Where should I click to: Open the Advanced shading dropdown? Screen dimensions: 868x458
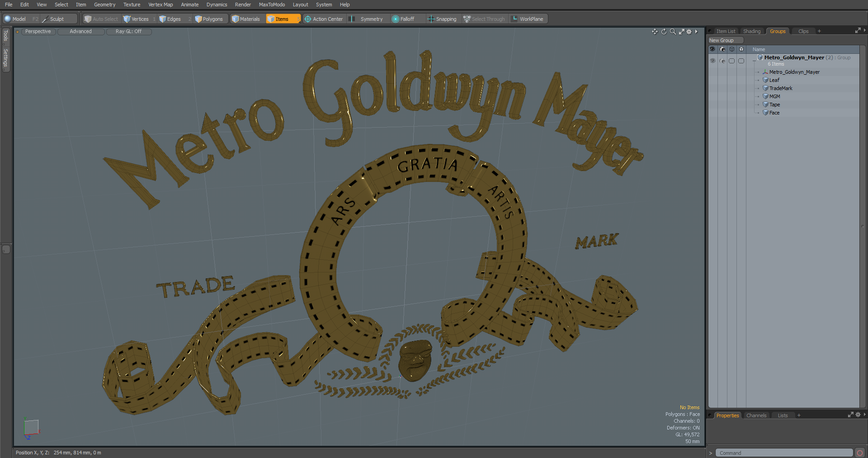(80, 32)
